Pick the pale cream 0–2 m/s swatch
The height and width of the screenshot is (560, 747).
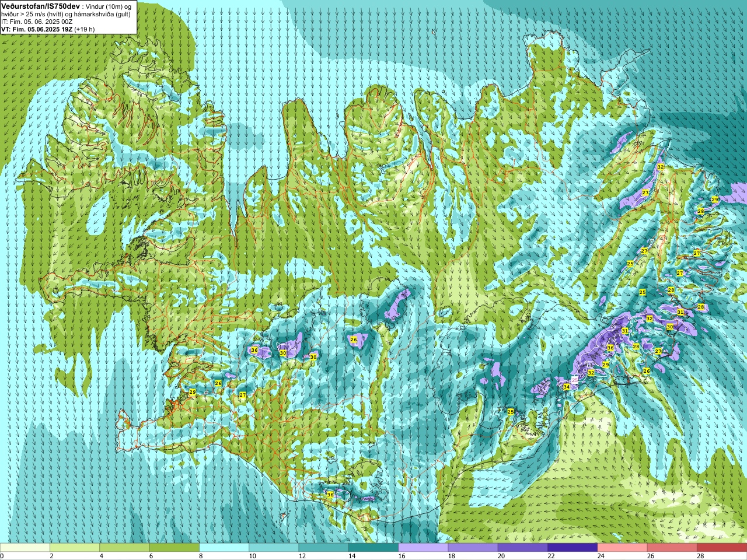pyautogui.click(x=25, y=548)
